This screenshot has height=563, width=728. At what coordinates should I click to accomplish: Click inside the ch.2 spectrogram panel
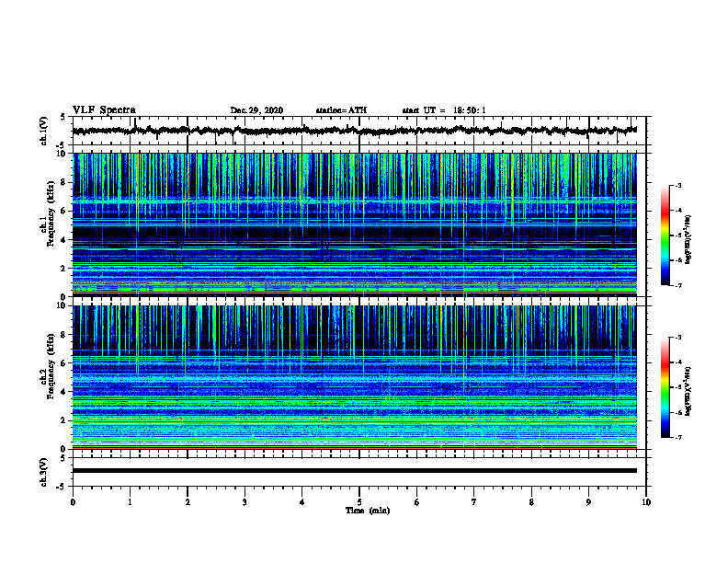click(x=354, y=377)
